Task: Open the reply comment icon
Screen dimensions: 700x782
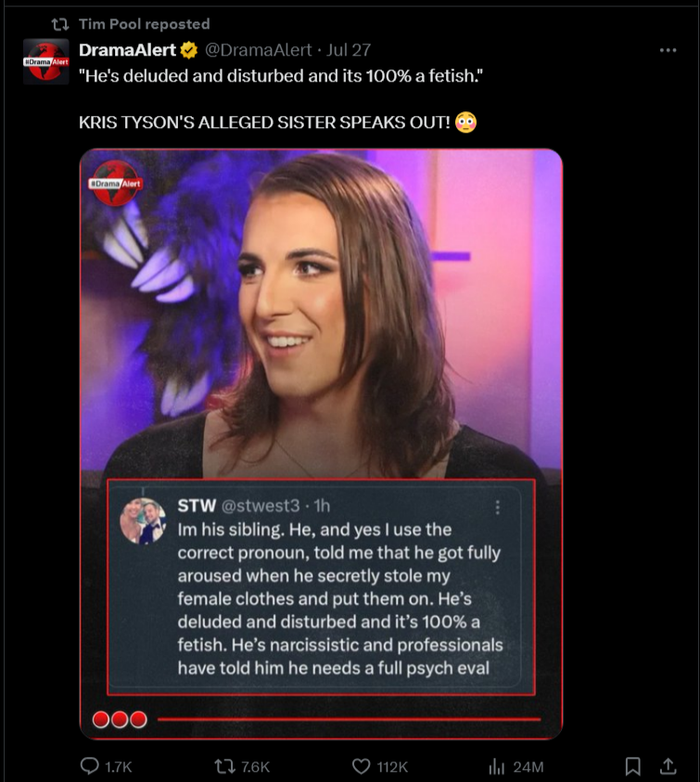Action: tap(90, 765)
